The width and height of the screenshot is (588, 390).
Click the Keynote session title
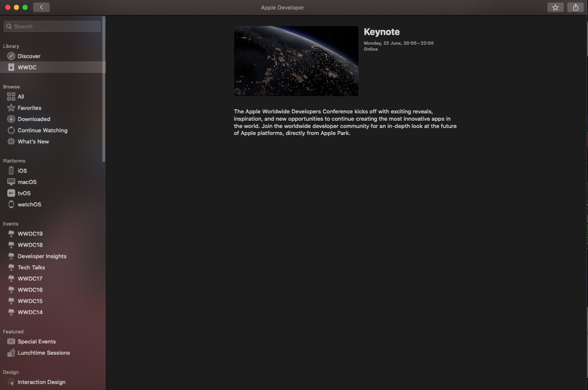pyautogui.click(x=382, y=32)
